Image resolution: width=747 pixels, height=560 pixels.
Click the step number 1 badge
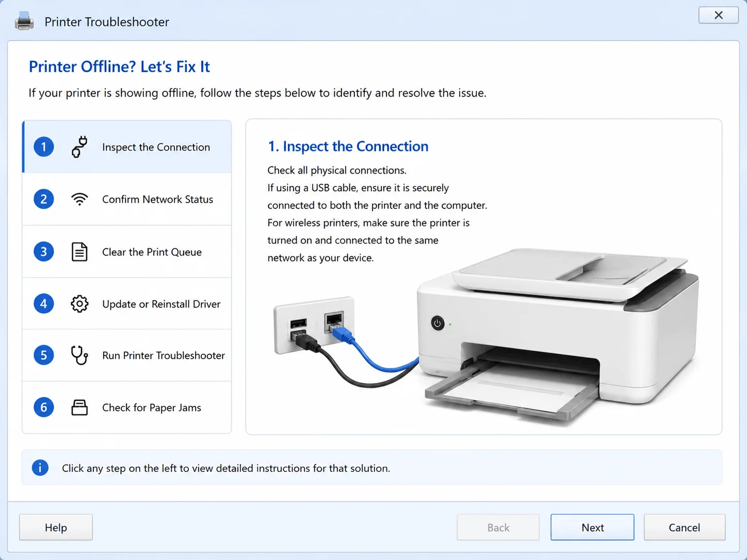pos(44,147)
